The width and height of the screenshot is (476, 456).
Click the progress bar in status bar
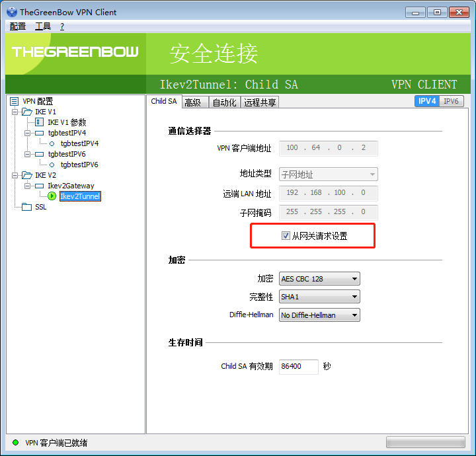point(425,442)
